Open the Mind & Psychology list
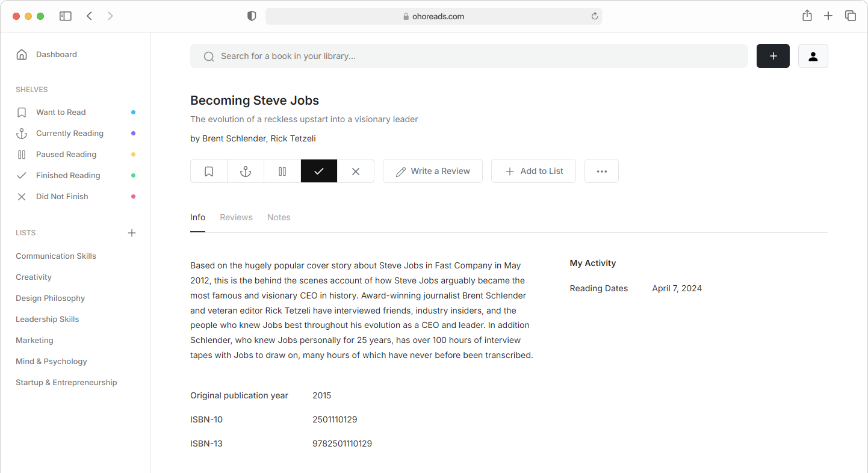 point(51,362)
